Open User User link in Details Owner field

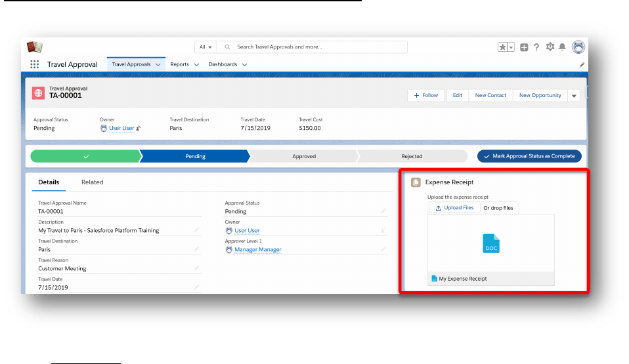pos(247,230)
